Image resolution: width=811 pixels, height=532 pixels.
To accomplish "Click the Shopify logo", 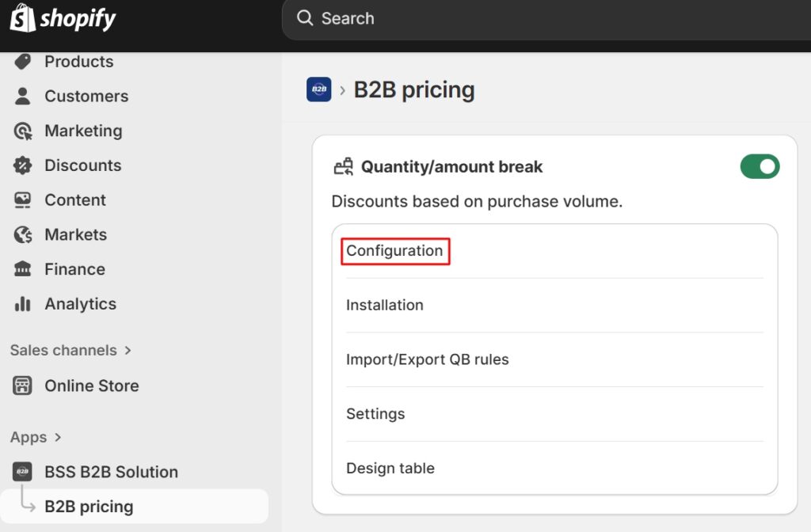I will click(63, 18).
